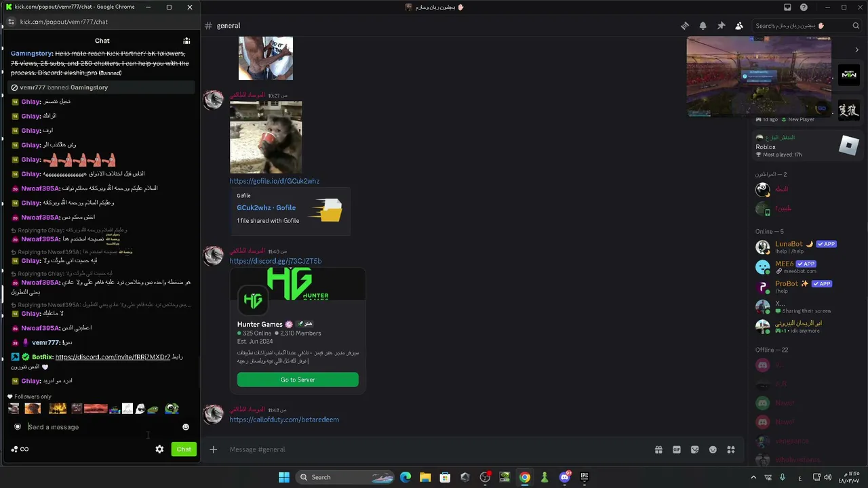
Task: Click the green Chat send button
Action: [x=184, y=449]
